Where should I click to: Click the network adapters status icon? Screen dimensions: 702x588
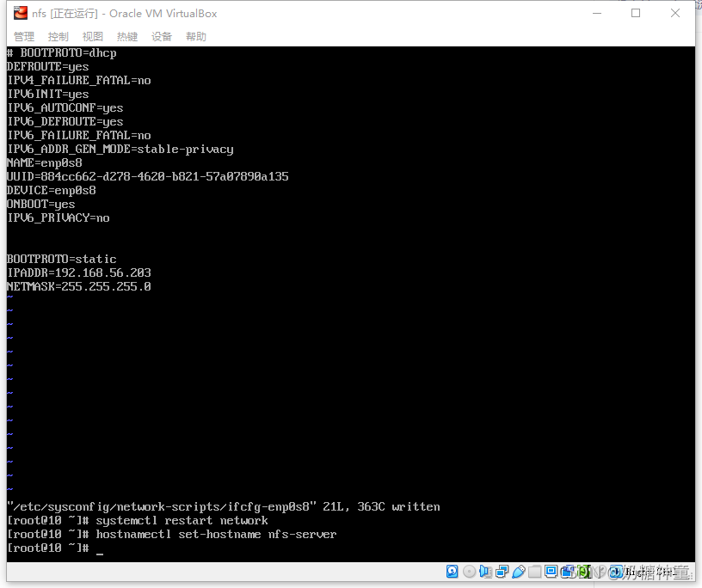502,572
